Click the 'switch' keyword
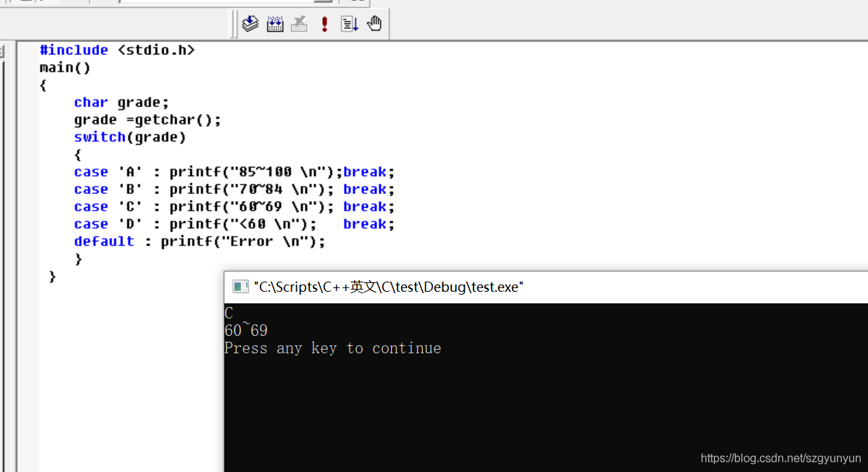This screenshot has height=472, width=868. pyautogui.click(x=100, y=138)
